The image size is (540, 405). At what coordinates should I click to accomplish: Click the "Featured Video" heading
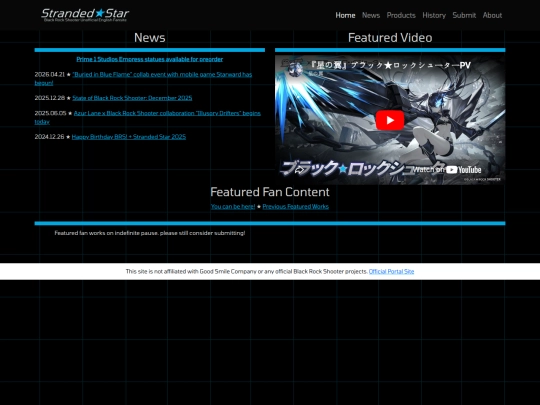pos(390,38)
